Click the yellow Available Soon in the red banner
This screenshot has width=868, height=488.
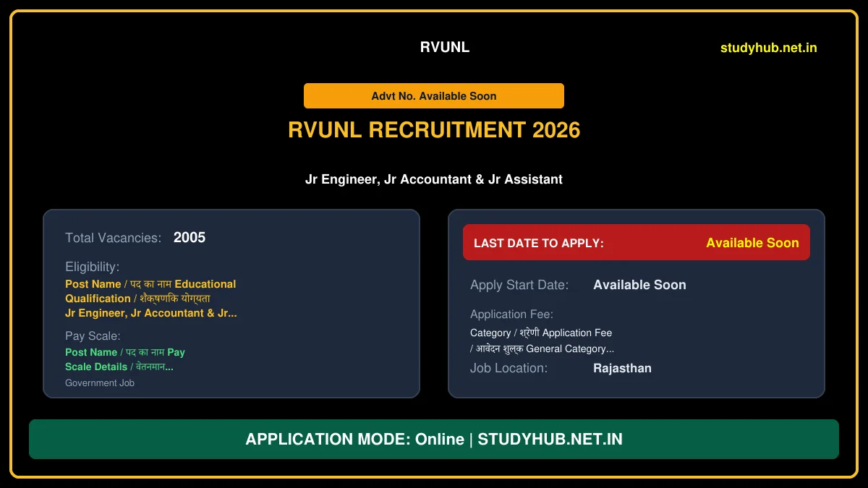[752, 243]
